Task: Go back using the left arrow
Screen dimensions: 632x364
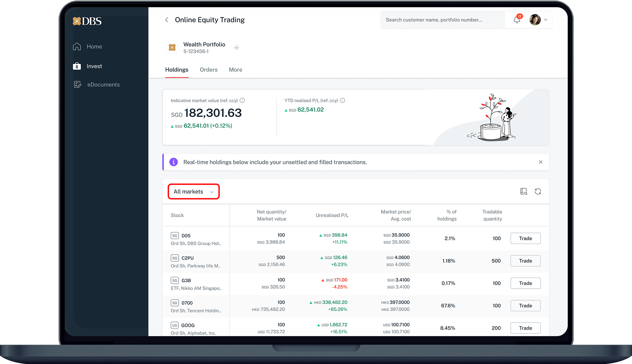Action: click(167, 20)
